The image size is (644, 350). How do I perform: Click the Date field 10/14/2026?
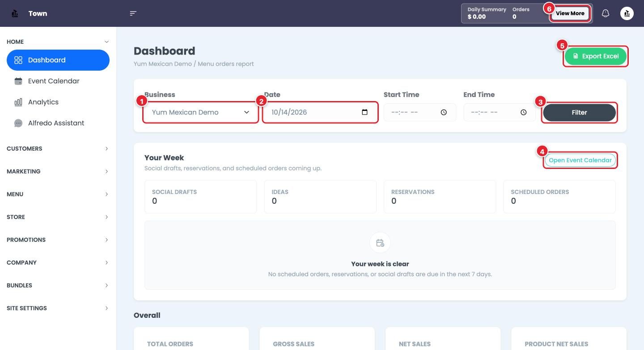click(x=320, y=112)
